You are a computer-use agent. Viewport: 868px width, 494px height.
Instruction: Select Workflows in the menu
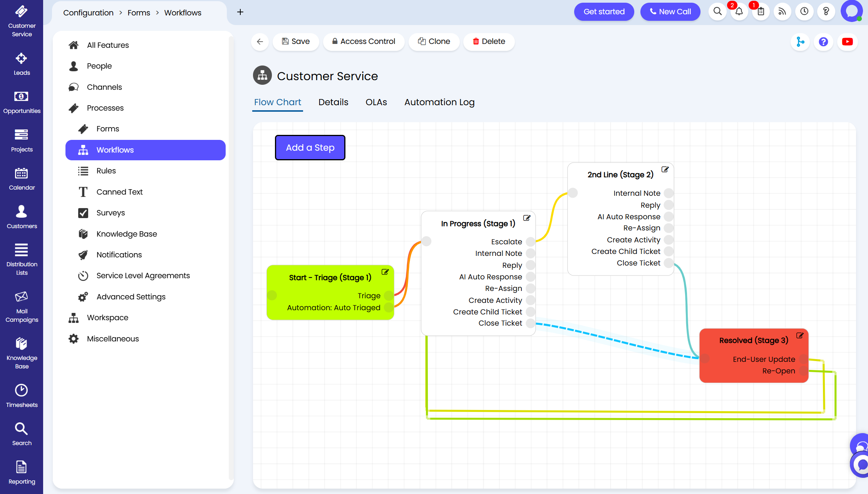pos(146,150)
